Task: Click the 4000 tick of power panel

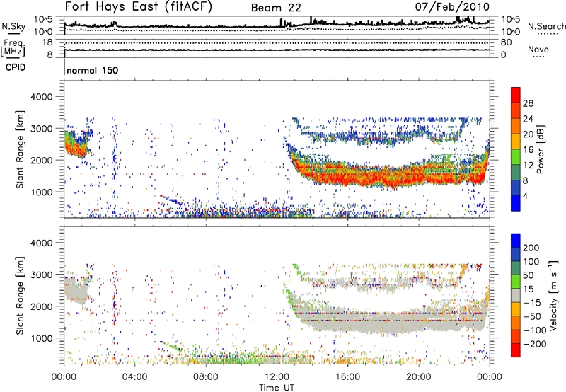Action: point(41,97)
